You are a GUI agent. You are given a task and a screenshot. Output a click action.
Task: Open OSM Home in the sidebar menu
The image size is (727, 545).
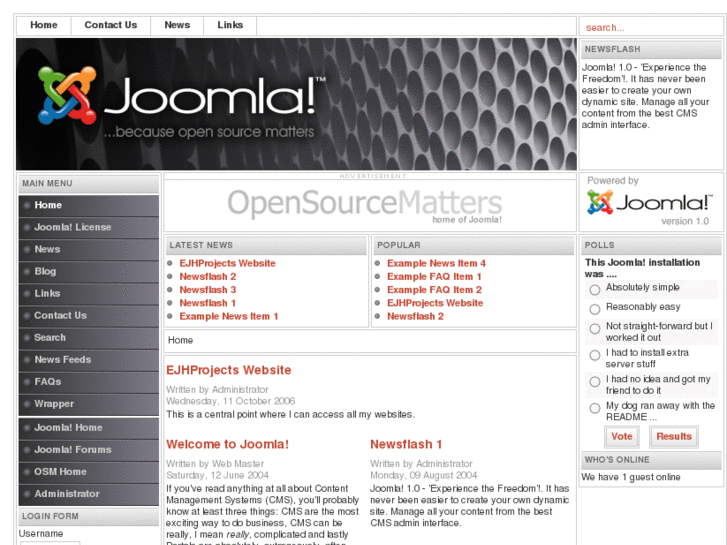point(89,472)
